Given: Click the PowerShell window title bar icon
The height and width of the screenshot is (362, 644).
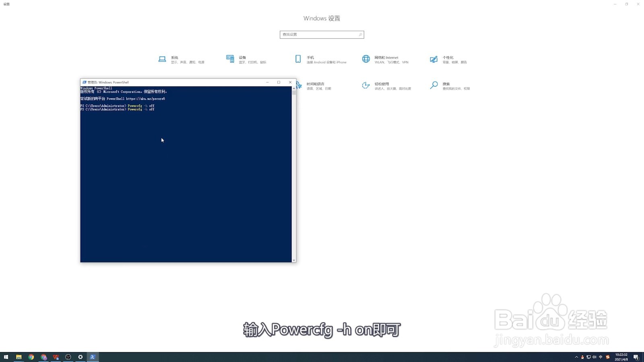Looking at the screenshot, I should click(x=84, y=82).
